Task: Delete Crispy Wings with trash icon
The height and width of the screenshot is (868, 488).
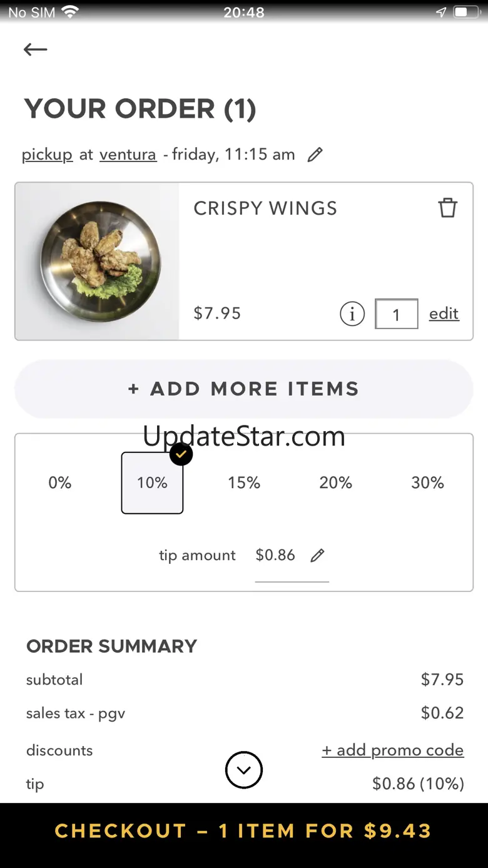Action: click(x=447, y=208)
